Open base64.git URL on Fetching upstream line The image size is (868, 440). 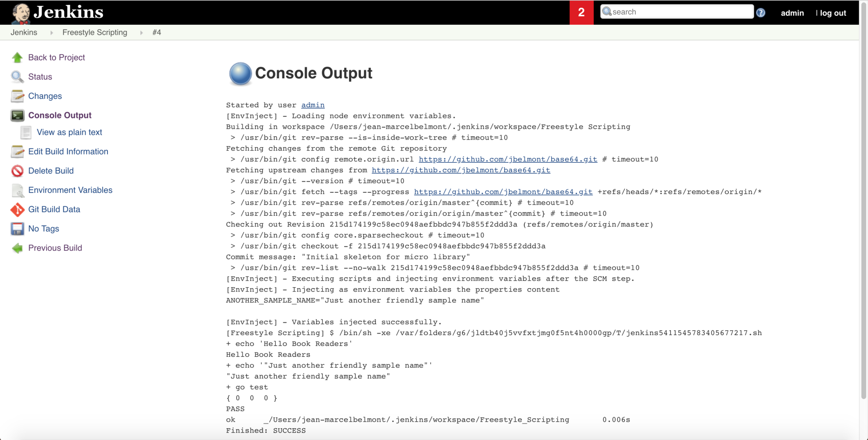(x=461, y=170)
